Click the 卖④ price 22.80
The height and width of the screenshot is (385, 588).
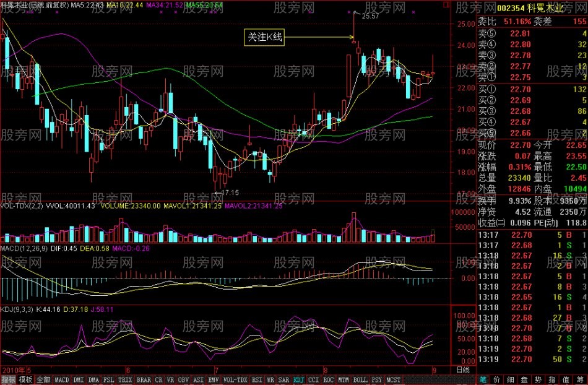[520, 44]
